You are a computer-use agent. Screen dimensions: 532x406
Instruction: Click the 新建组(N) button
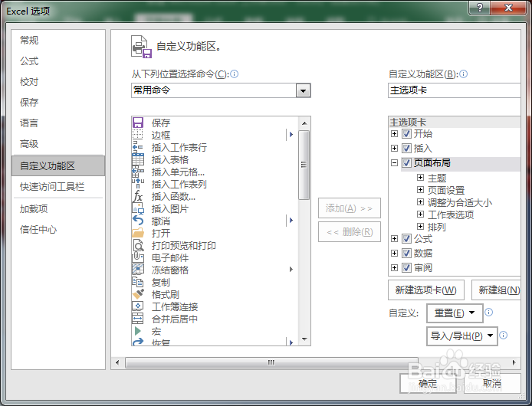(x=496, y=290)
